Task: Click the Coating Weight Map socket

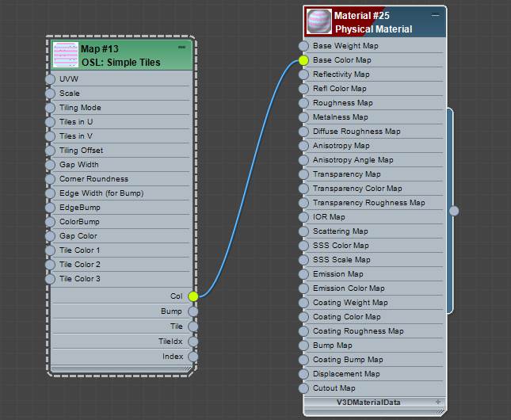Action: [x=303, y=303]
